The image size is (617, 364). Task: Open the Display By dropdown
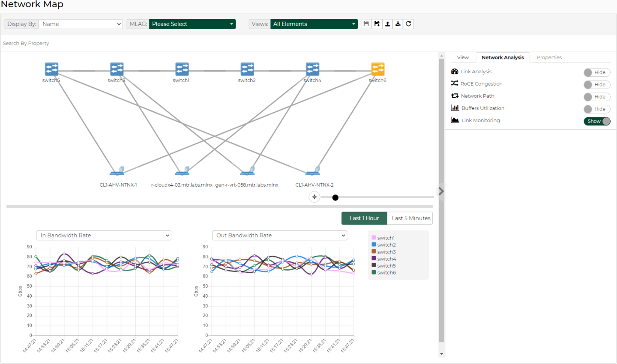tap(81, 24)
